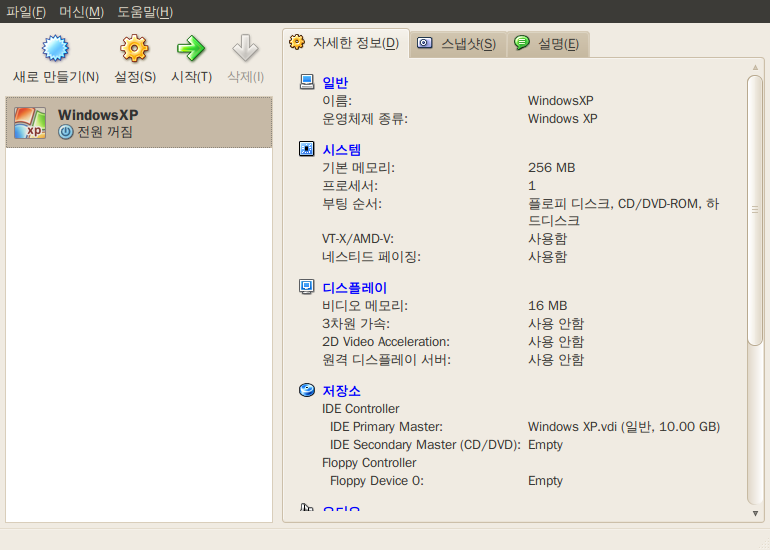Click the 운영체제 종류 label

[365, 119]
